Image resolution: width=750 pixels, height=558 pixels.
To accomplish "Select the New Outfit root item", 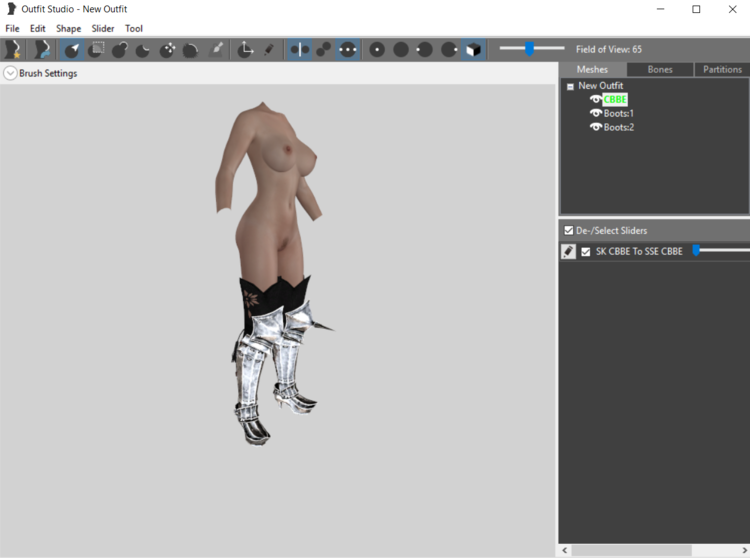I will coord(601,86).
